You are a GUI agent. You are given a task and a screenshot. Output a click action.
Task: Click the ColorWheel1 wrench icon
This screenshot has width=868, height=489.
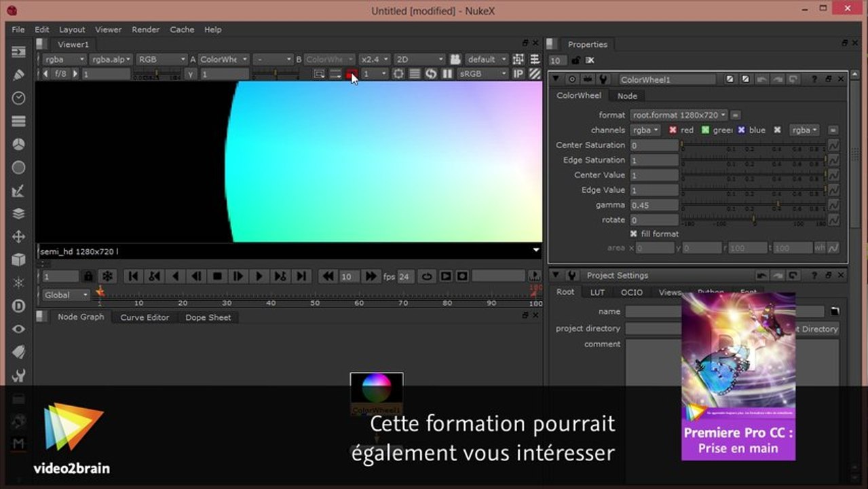[604, 79]
